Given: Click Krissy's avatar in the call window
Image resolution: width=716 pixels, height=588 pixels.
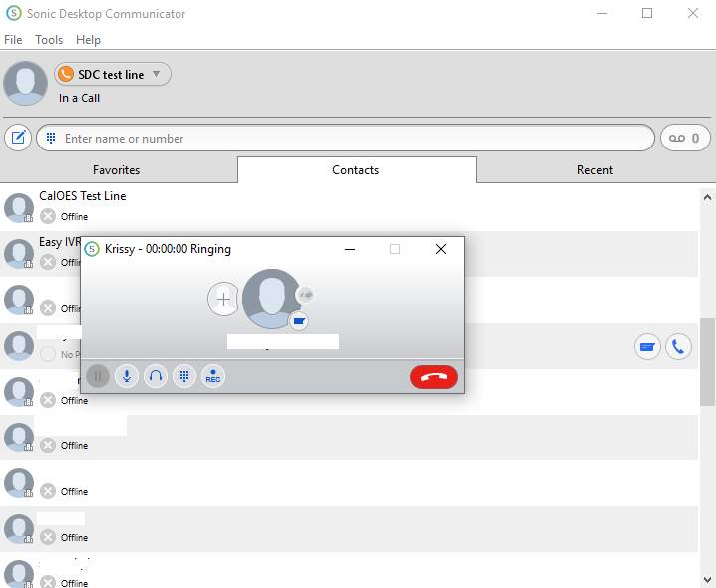Looking at the screenshot, I should (270, 299).
